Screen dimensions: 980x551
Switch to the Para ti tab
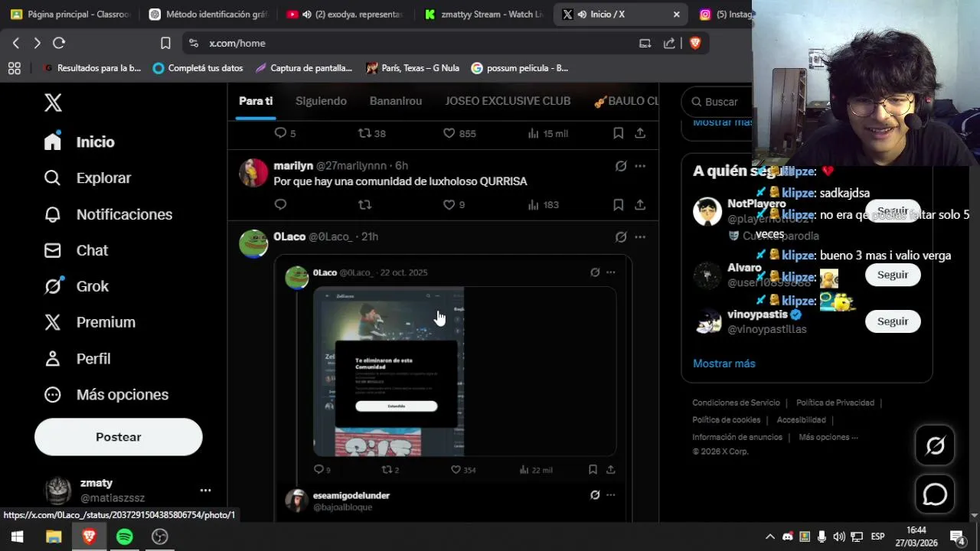(256, 101)
